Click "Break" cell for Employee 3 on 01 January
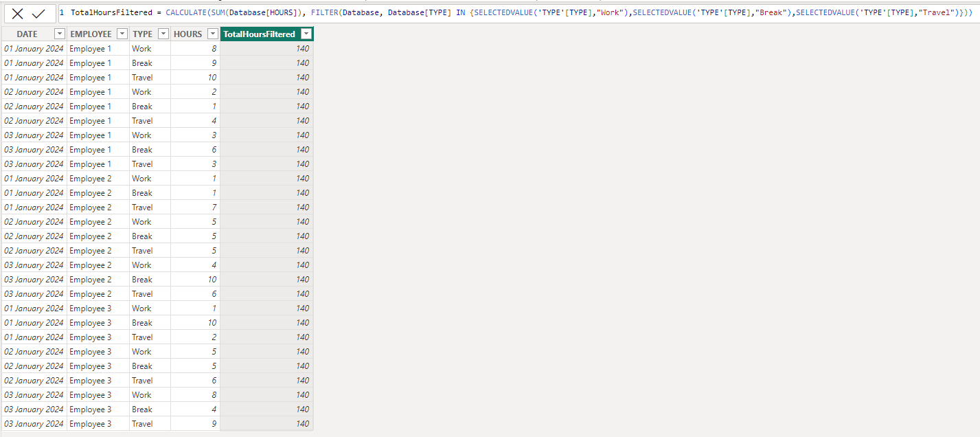This screenshot has width=980, height=437. point(150,323)
